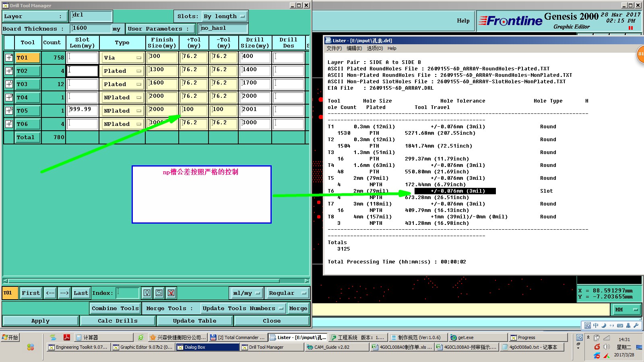
Task: Switch to CAM_Guide v2.82 taskbar item
Action: [x=336, y=347]
